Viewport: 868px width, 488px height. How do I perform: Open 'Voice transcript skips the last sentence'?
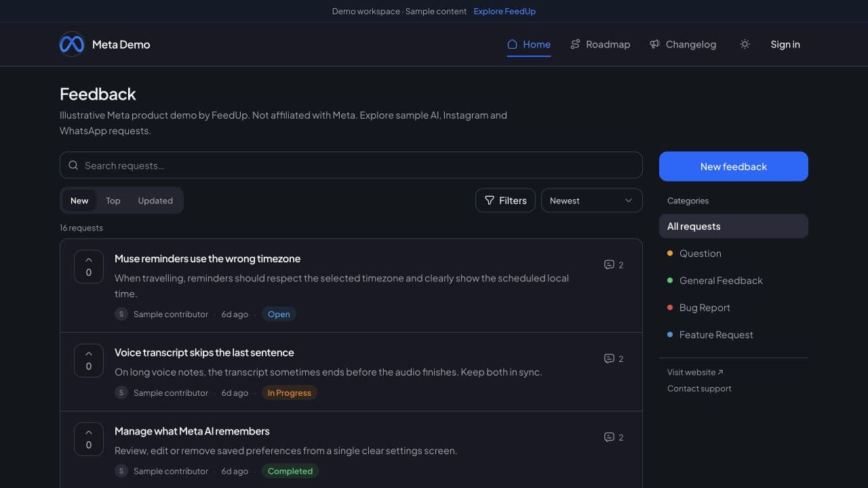pyautogui.click(x=204, y=352)
